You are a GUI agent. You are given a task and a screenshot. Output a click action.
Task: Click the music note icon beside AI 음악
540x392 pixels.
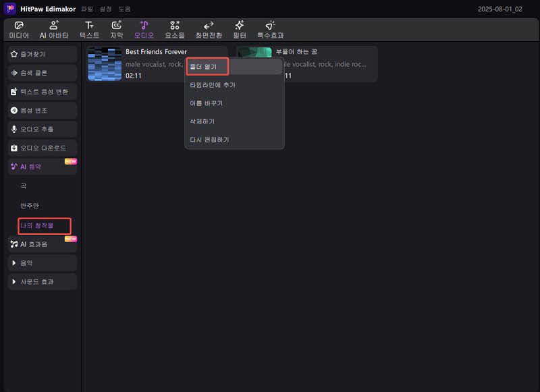tap(13, 167)
